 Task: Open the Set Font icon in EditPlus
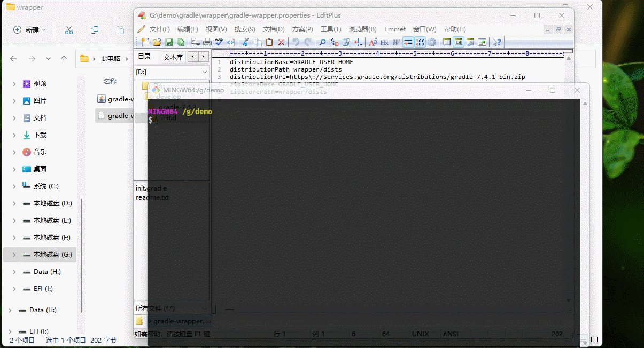point(373,42)
